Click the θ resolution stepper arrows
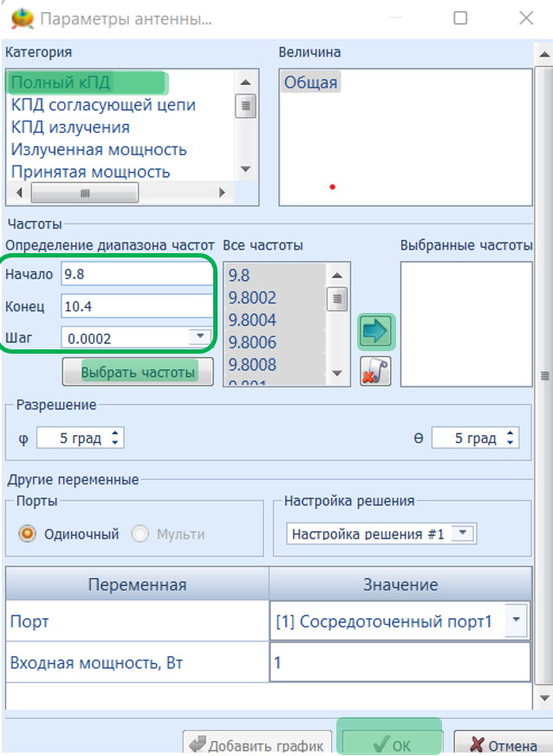Viewport: 553px width, 756px height. coord(511,439)
